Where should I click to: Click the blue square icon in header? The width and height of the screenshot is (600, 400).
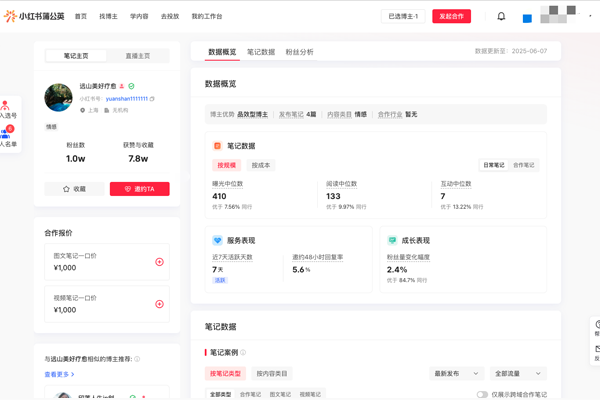[x=527, y=18]
